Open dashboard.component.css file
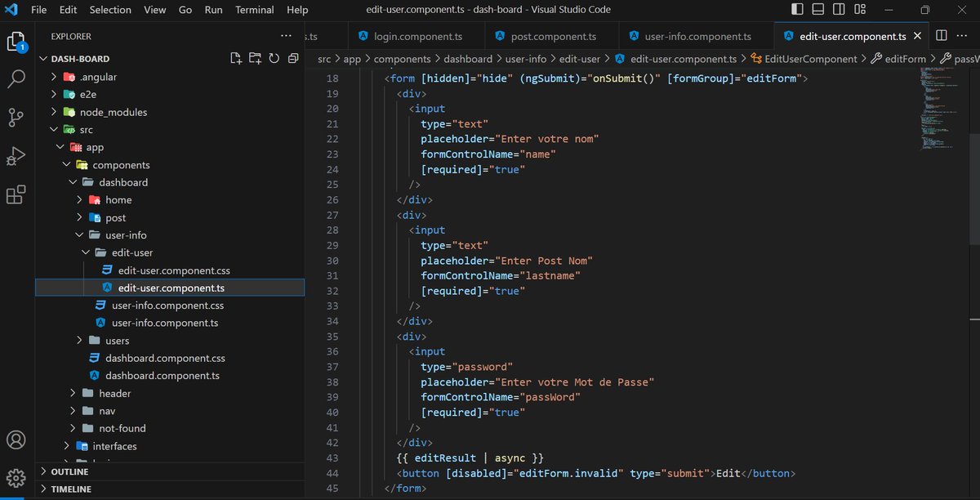Screen dimensions: 980x500 [170, 359]
